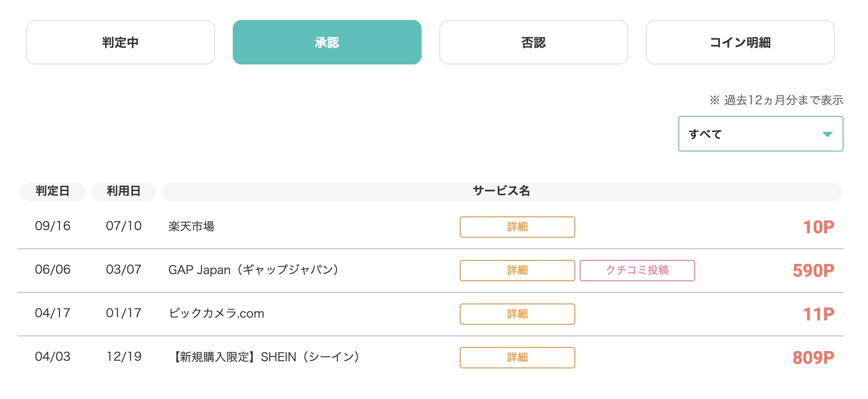
Task: Click 詳細 for ビックカメラ.com
Action: [x=517, y=314]
